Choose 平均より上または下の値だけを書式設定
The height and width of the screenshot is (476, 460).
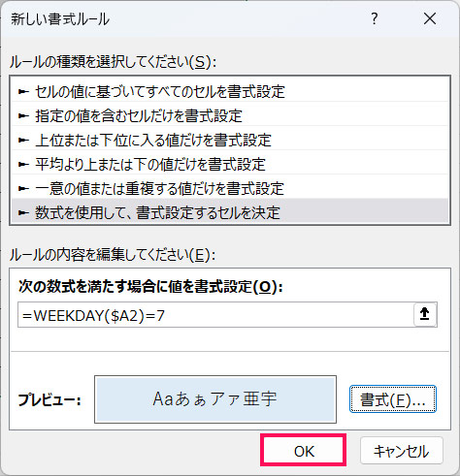(x=230, y=165)
